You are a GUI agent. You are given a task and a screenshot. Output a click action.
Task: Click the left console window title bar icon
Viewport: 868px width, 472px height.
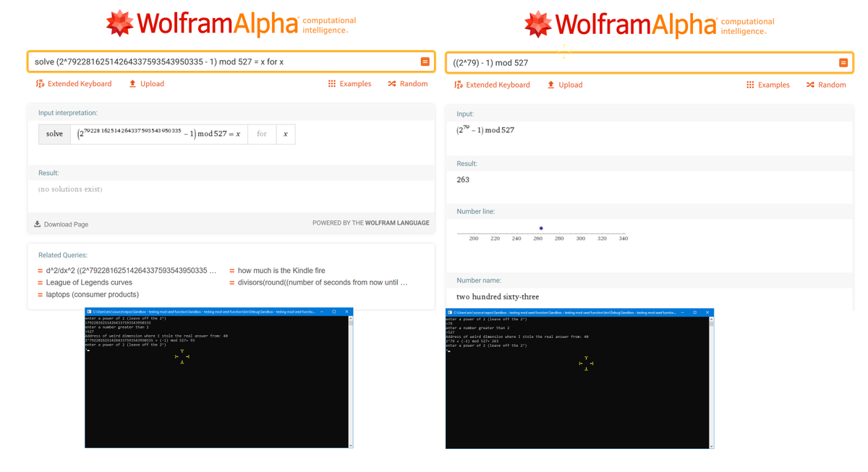(x=89, y=312)
